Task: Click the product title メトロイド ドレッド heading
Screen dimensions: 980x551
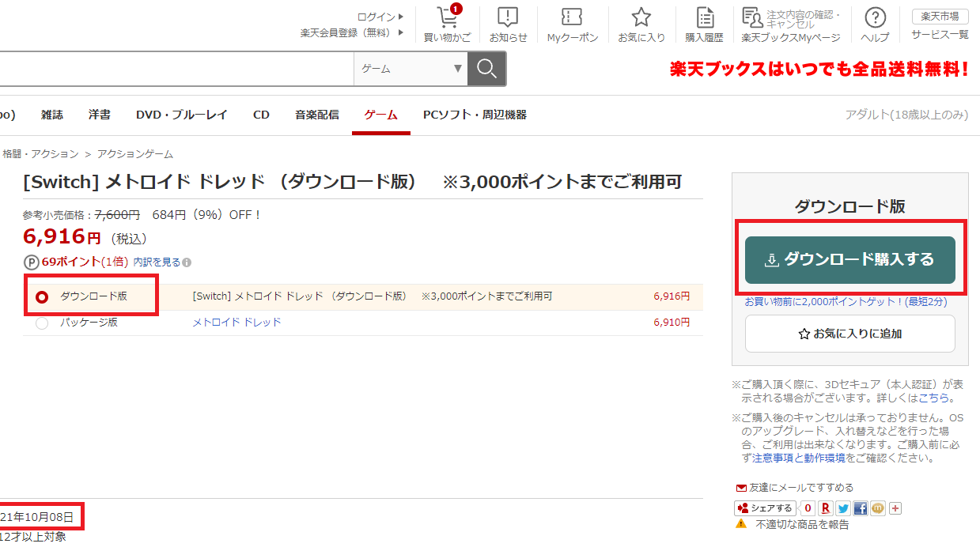Action: click(353, 182)
